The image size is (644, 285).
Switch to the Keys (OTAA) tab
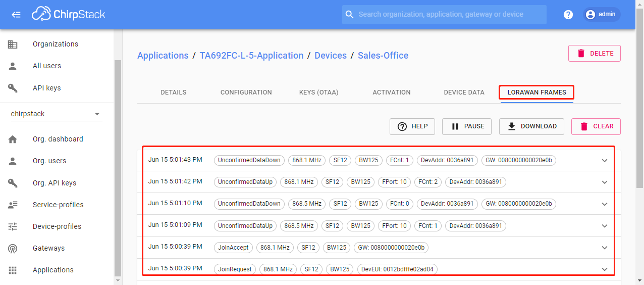(318, 92)
